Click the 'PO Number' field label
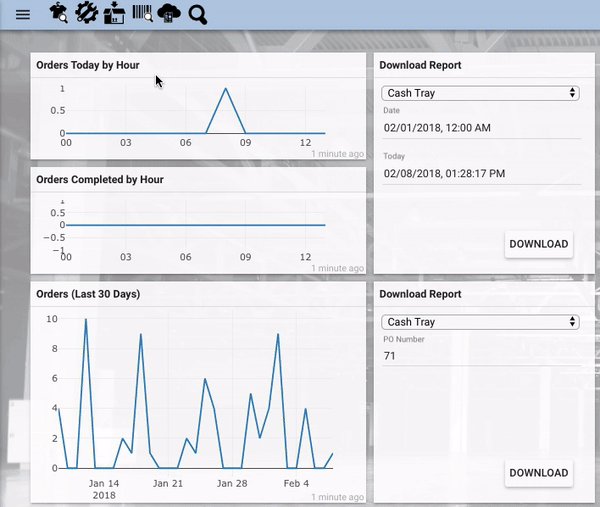The image size is (600, 507). pyautogui.click(x=404, y=339)
